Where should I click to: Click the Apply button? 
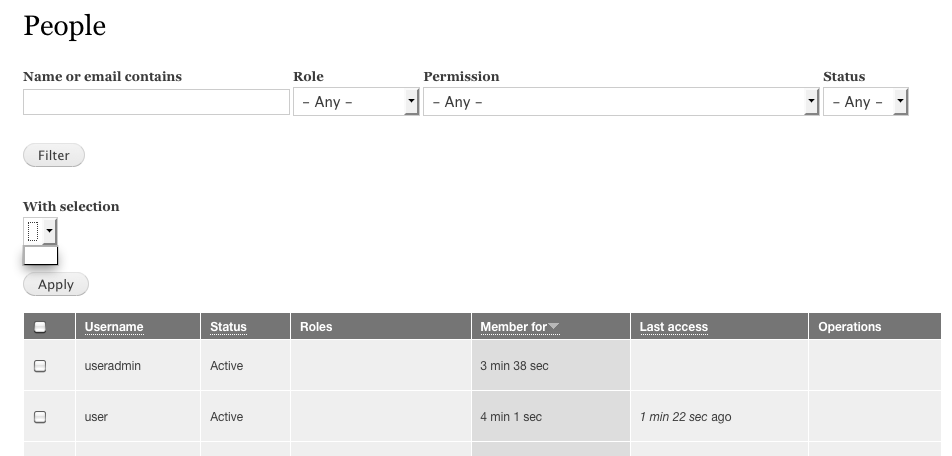56,285
